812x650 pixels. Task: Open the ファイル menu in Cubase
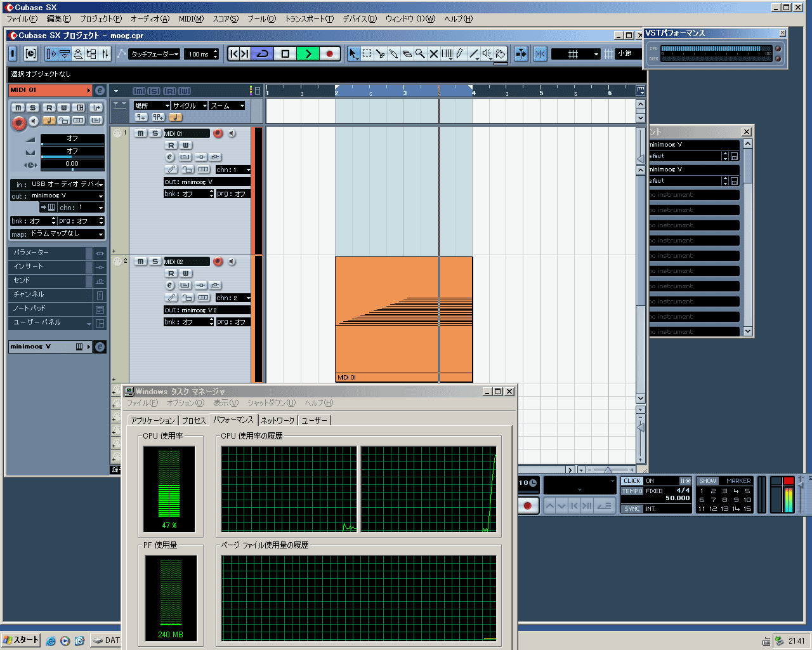(22, 19)
